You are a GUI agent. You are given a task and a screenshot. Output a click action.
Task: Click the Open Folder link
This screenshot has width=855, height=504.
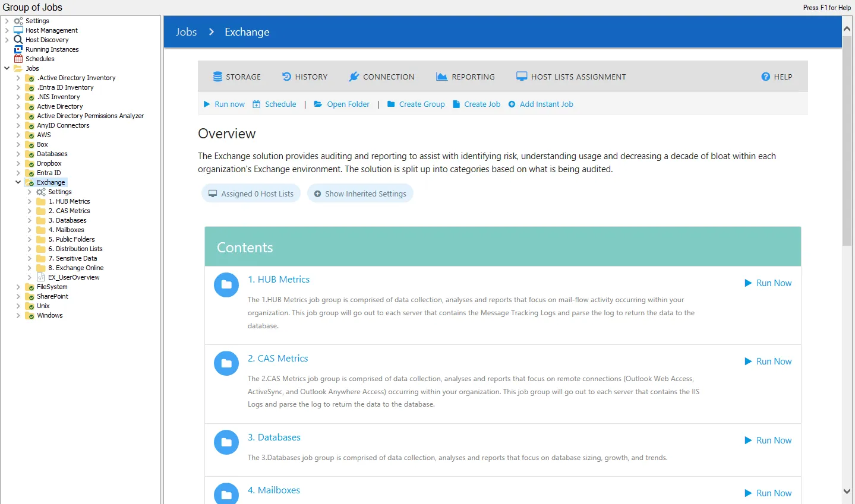[x=342, y=104]
